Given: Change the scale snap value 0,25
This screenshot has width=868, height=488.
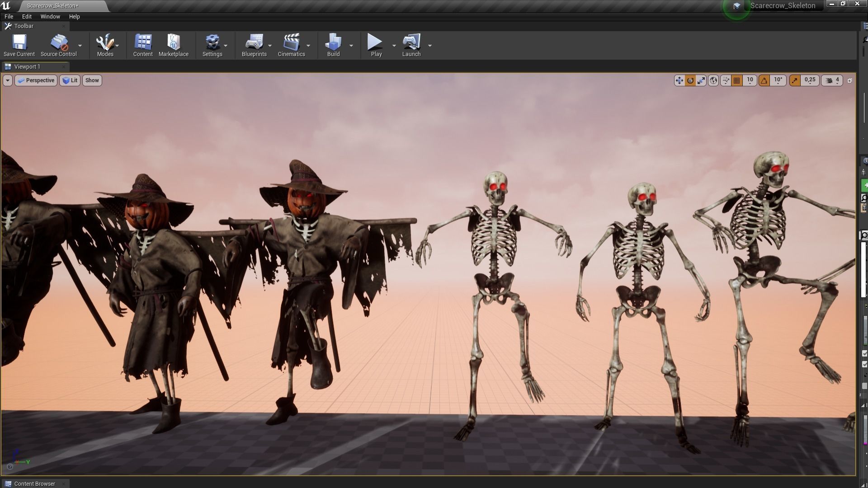Looking at the screenshot, I should click(810, 80).
